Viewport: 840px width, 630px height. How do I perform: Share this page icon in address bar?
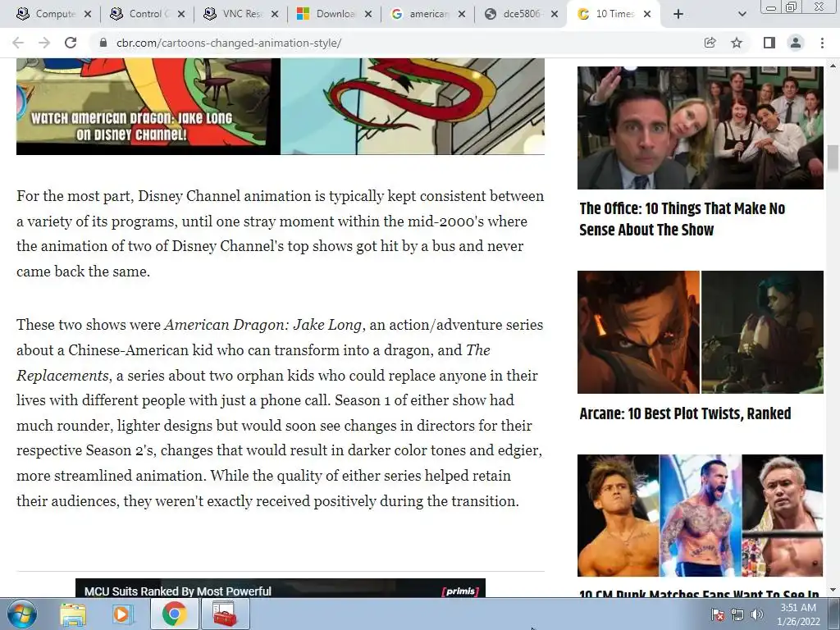pos(710,43)
